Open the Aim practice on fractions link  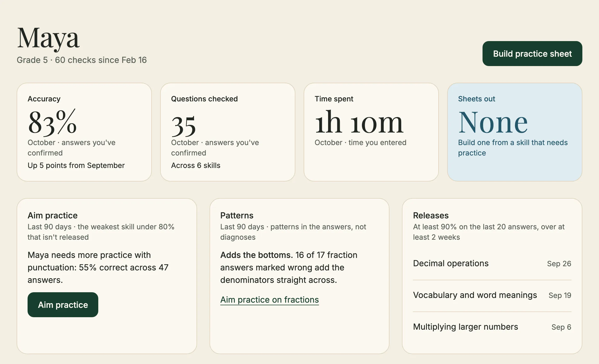270,300
